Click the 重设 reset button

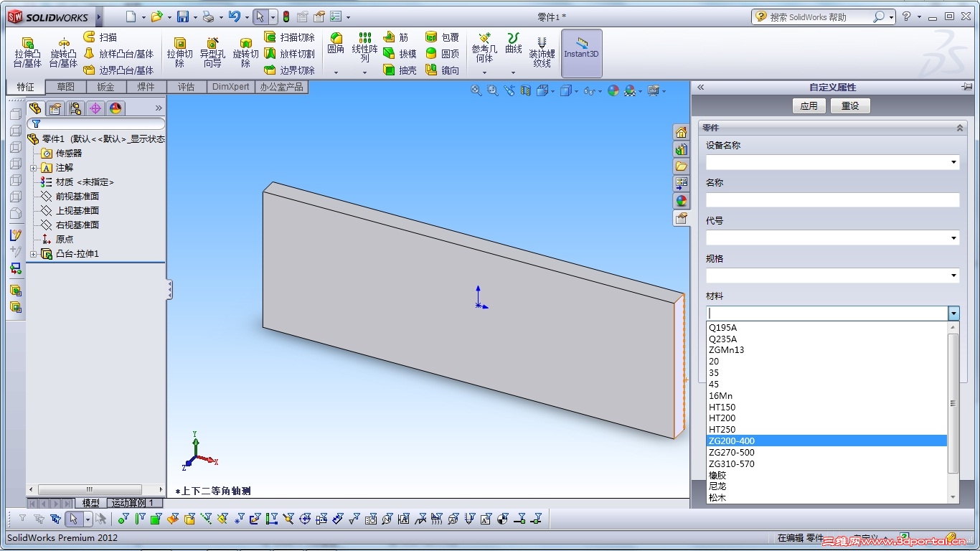pos(850,106)
